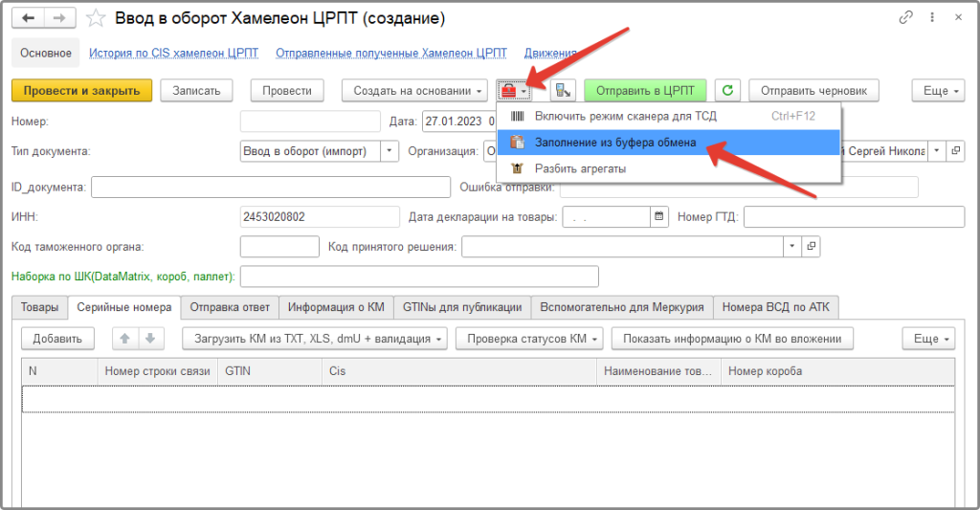Click Код таможенного органа input field

click(279, 247)
